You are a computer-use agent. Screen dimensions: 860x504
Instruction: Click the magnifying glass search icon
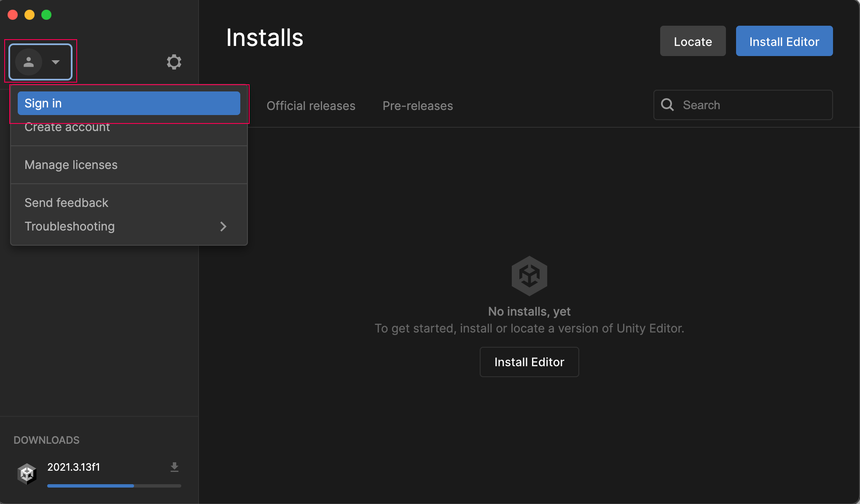coord(667,105)
